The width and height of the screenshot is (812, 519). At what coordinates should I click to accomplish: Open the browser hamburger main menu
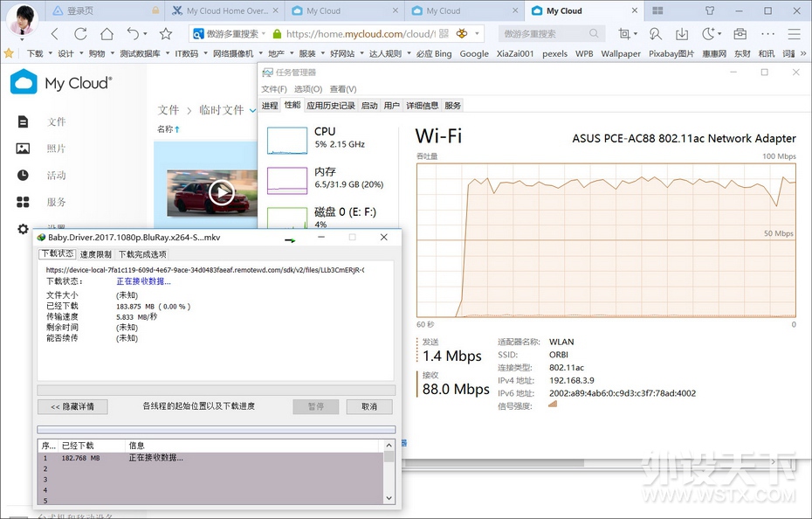[x=794, y=34]
